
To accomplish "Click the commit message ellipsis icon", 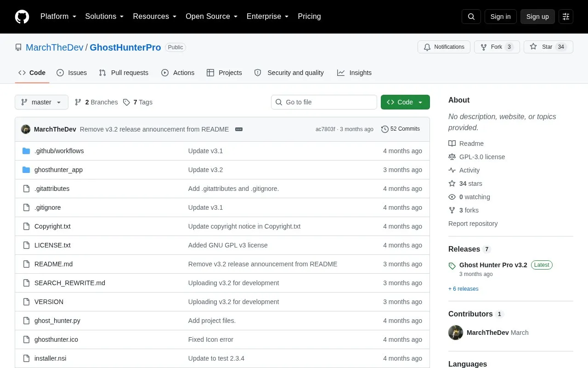I will [239, 129].
